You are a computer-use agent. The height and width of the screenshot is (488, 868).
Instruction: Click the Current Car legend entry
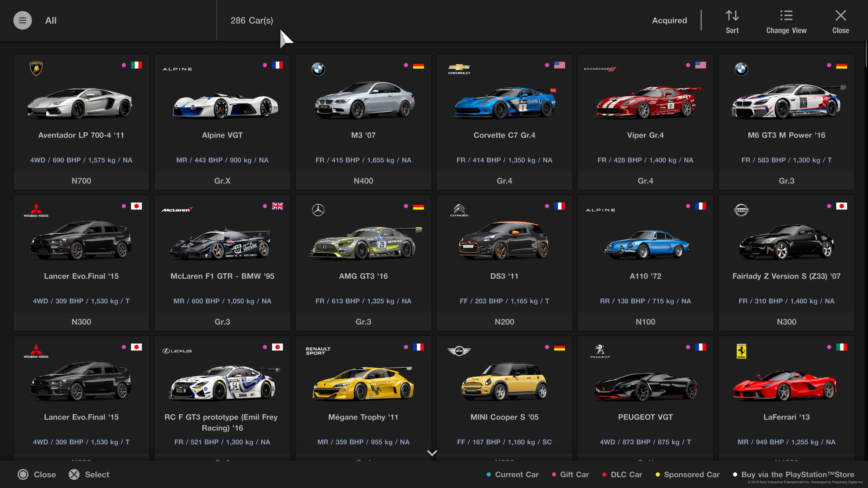512,474
